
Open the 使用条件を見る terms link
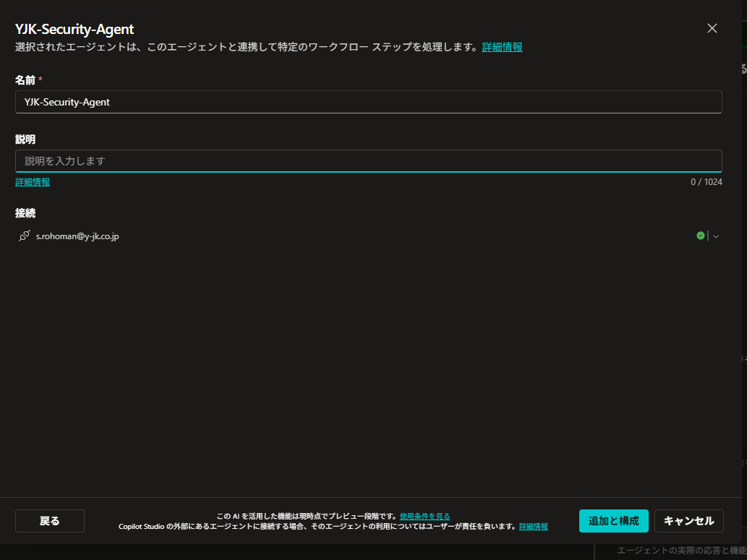pos(425,516)
